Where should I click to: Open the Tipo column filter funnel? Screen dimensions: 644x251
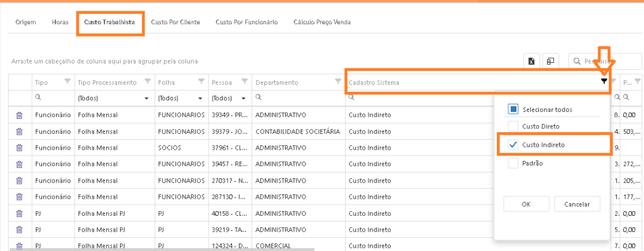pyautogui.click(x=68, y=81)
